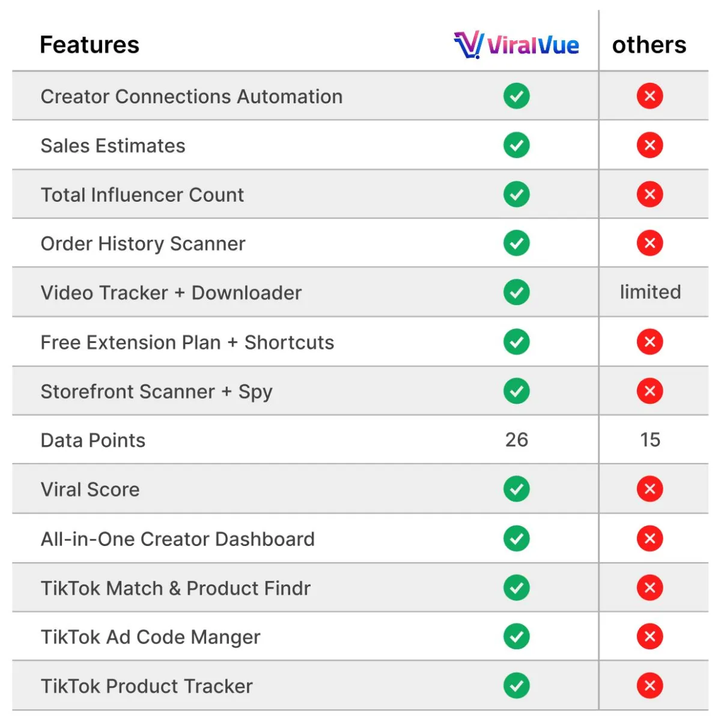Screen dimensions: 721x728
Task: Click red X for Viral Score row
Action: tap(650, 489)
